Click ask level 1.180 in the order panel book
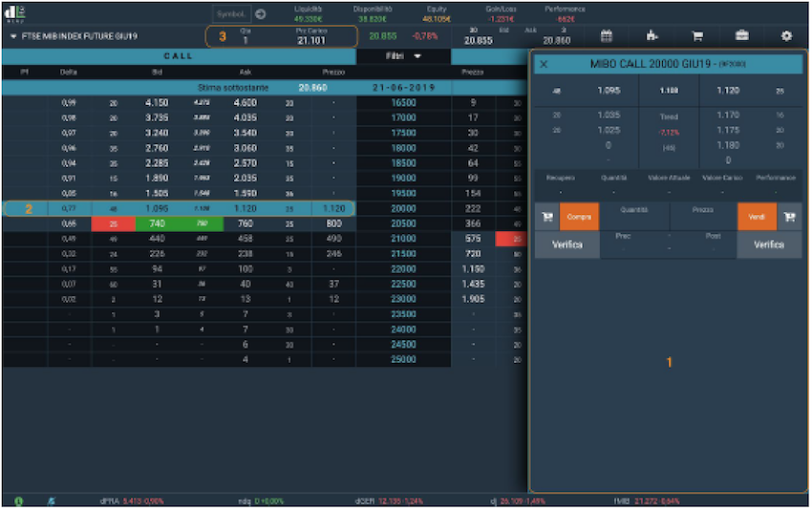Viewport: 812px width, 510px height. (728, 145)
